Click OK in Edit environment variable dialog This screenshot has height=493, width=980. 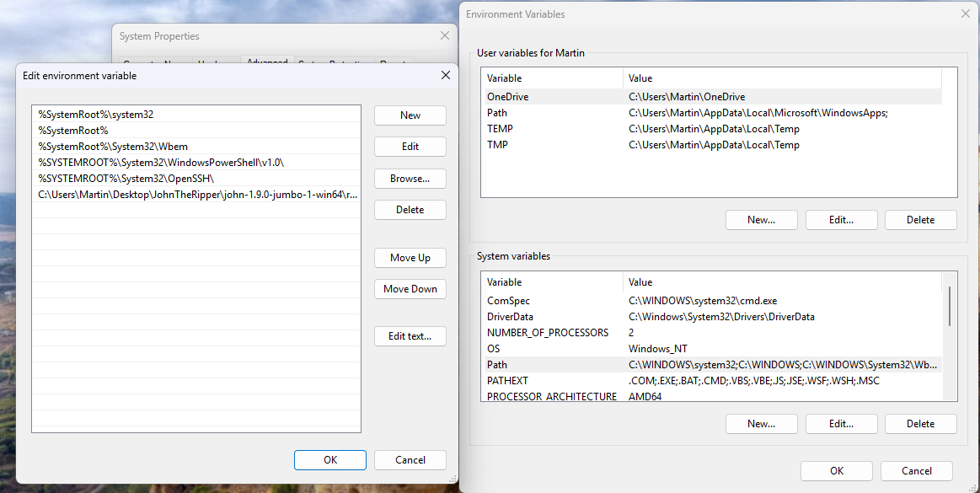[x=330, y=460]
